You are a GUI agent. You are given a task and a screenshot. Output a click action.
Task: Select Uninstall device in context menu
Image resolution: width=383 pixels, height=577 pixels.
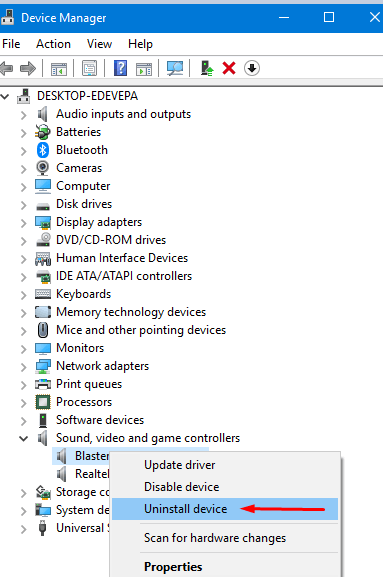click(225, 509)
